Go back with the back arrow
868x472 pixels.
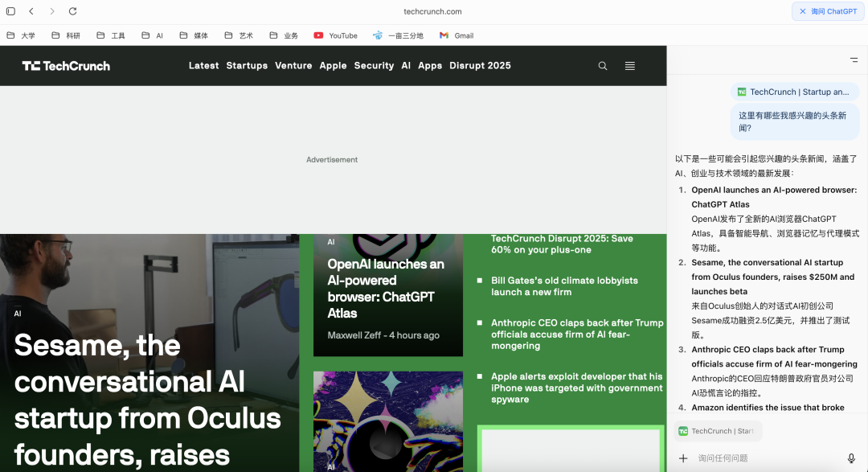[31, 11]
